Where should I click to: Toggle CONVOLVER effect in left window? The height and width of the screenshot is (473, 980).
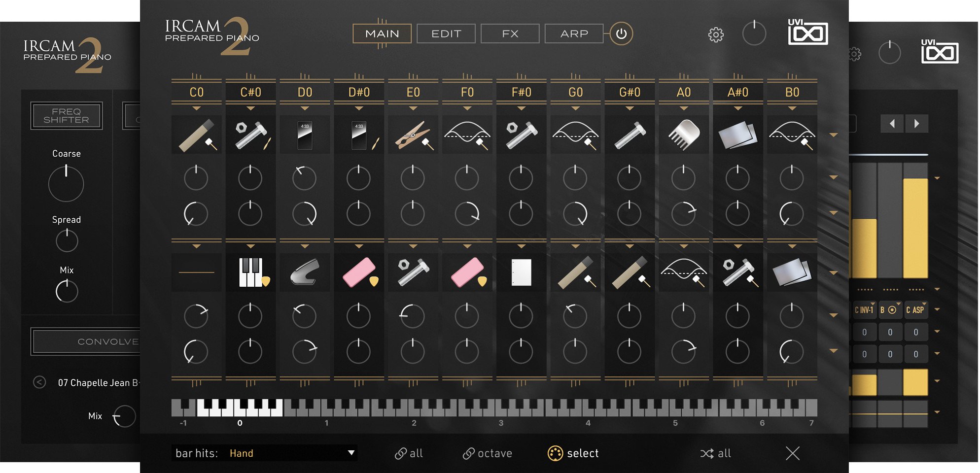click(86, 341)
